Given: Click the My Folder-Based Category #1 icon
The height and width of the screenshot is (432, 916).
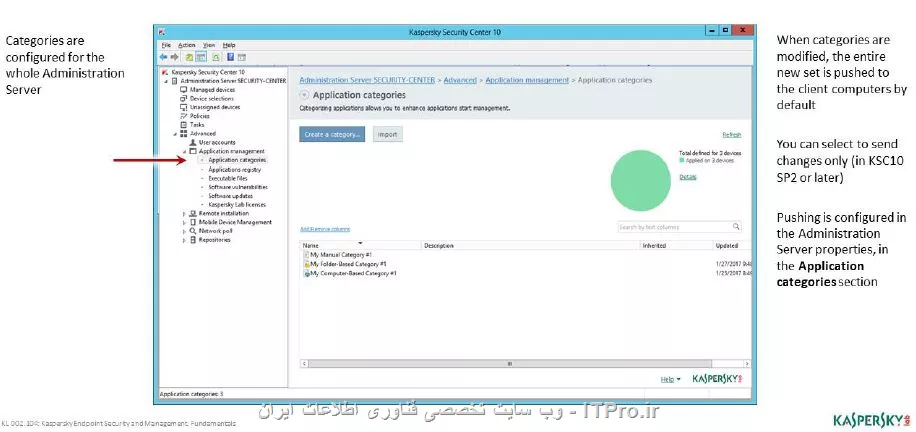Looking at the screenshot, I should tap(306, 264).
